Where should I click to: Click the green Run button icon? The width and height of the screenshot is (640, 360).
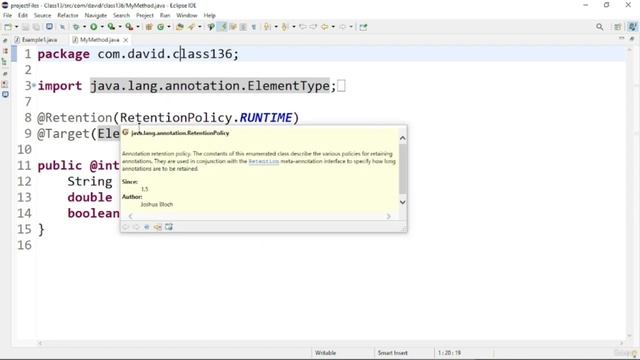(94, 27)
